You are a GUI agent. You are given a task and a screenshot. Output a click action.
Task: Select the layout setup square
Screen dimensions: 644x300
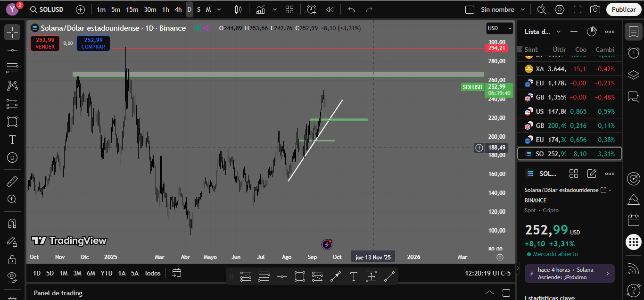(x=470, y=9)
